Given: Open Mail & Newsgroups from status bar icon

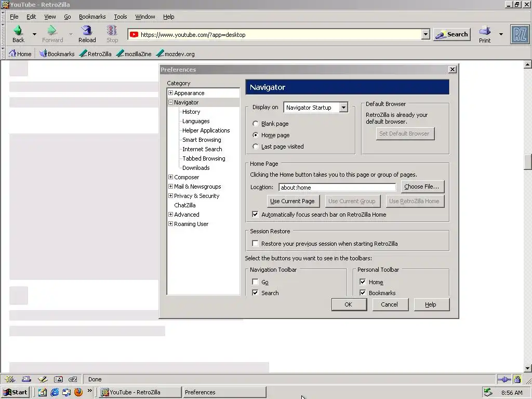Looking at the screenshot, I should point(26,379).
